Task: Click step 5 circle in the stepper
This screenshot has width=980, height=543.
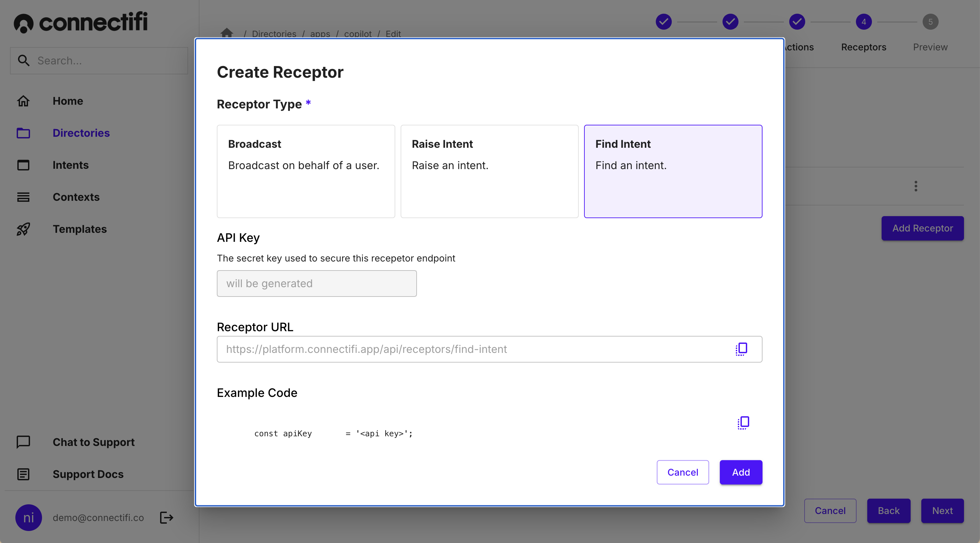Action: point(930,22)
